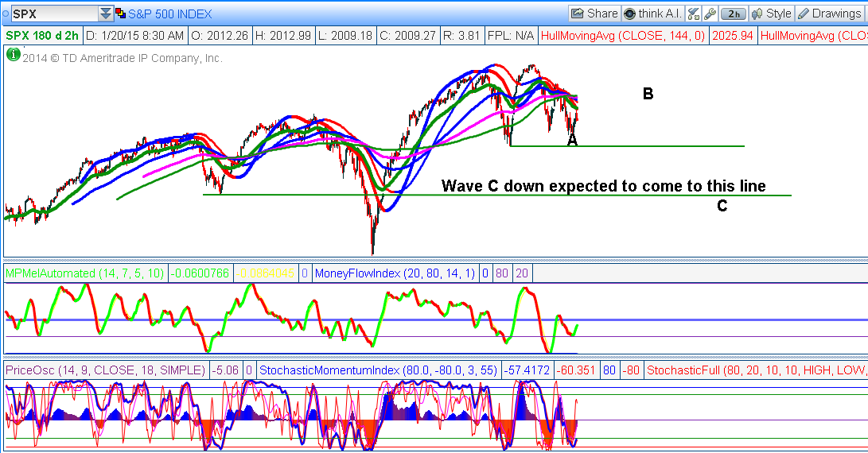Click the studies flask icon

pos(693,14)
